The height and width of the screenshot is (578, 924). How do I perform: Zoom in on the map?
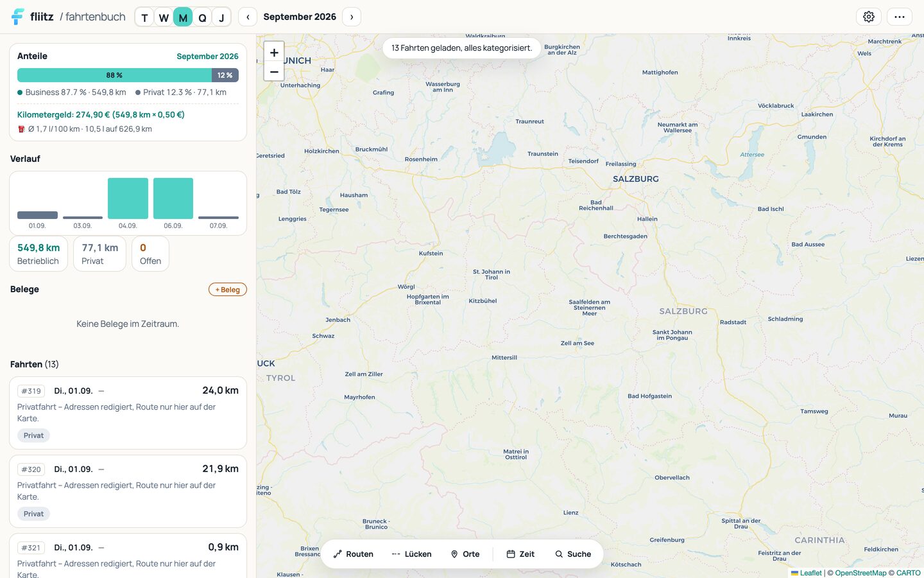point(274,53)
